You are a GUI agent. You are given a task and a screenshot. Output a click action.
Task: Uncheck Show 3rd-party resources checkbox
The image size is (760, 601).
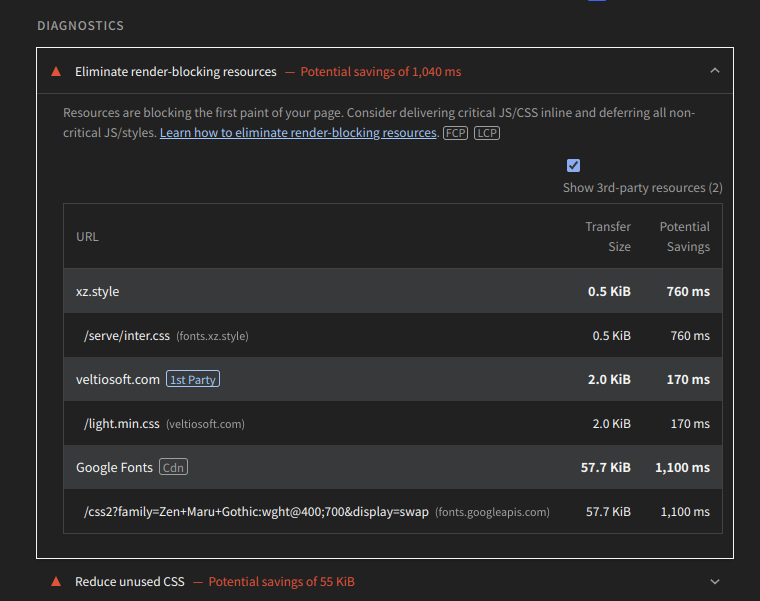tap(573, 165)
